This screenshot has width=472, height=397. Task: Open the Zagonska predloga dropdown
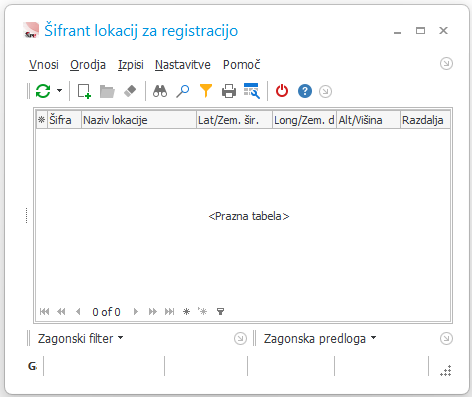pos(320,339)
